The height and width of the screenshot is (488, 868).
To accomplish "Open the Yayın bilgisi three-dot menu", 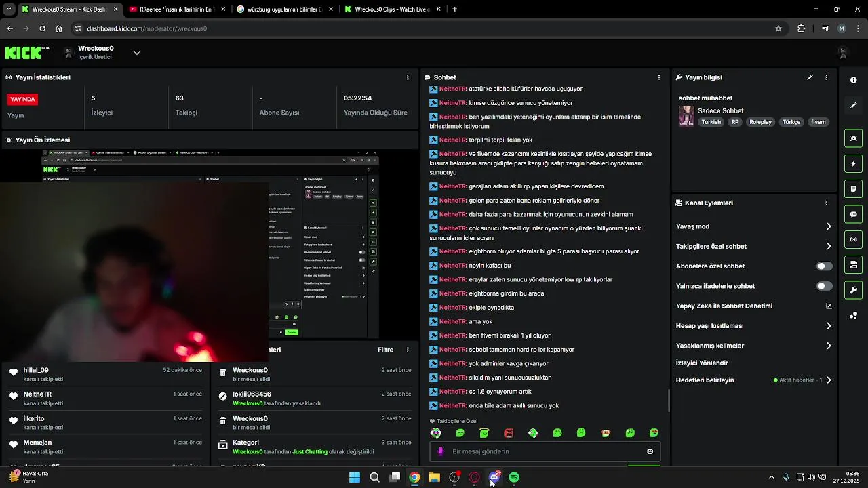I will pyautogui.click(x=826, y=77).
